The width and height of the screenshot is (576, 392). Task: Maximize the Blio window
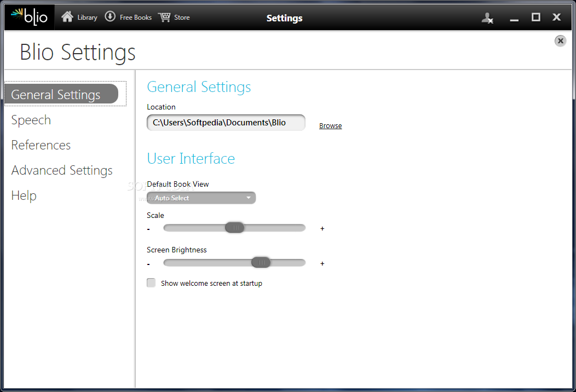(536, 17)
